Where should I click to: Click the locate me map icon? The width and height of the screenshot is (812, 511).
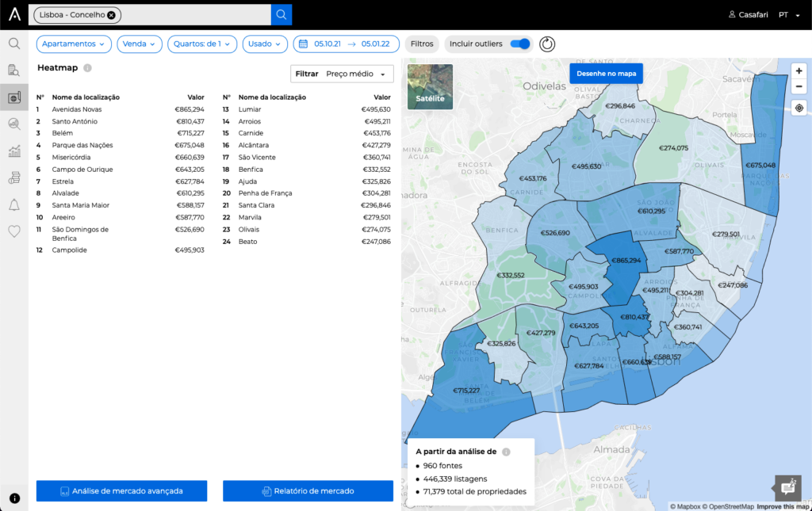(799, 108)
